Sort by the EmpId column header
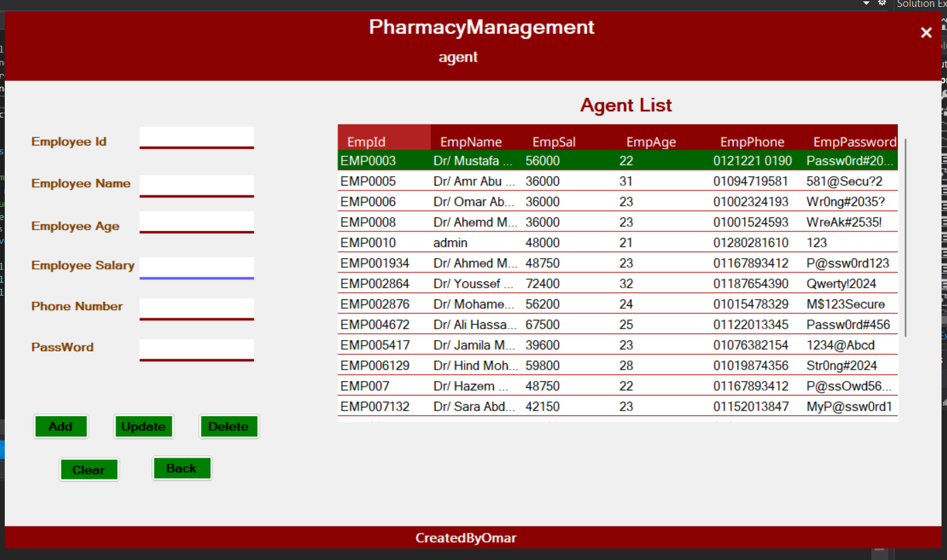This screenshot has width=947, height=560. coord(367,142)
